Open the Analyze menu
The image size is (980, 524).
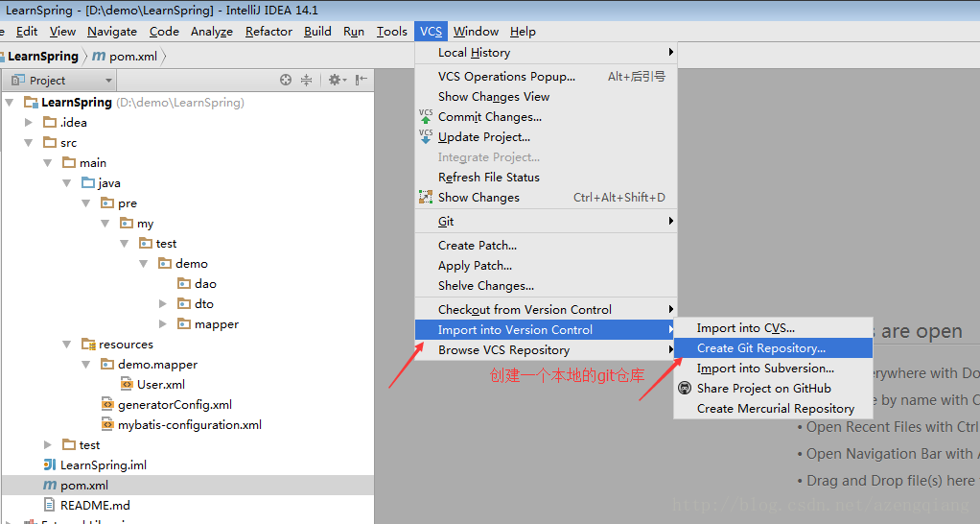coord(212,32)
